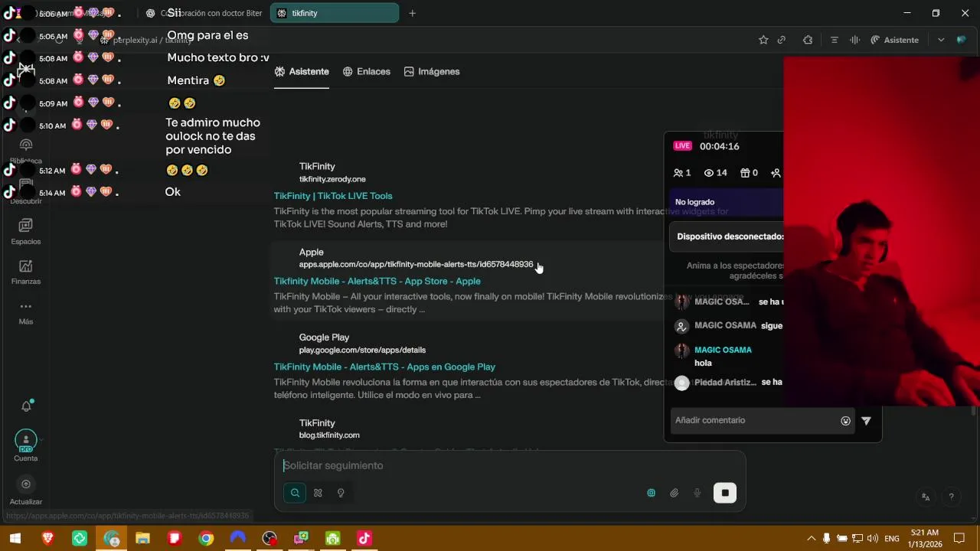Start dictation with the microphone icon
Image resolution: width=980 pixels, height=551 pixels.
tap(697, 493)
